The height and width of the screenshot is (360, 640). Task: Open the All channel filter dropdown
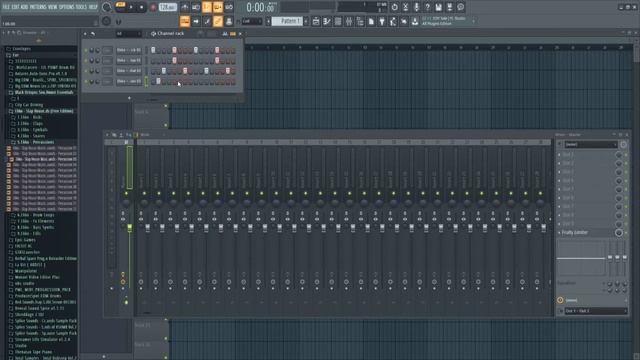[x=129, y=34]
